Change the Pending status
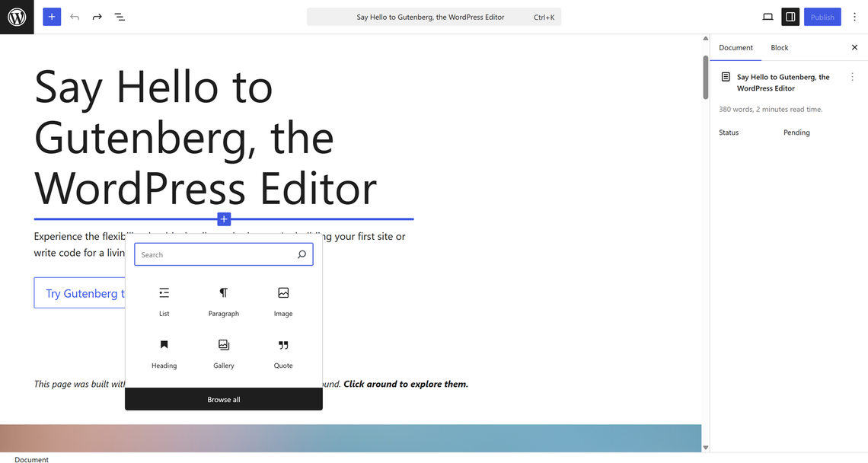 pos(796,133)
